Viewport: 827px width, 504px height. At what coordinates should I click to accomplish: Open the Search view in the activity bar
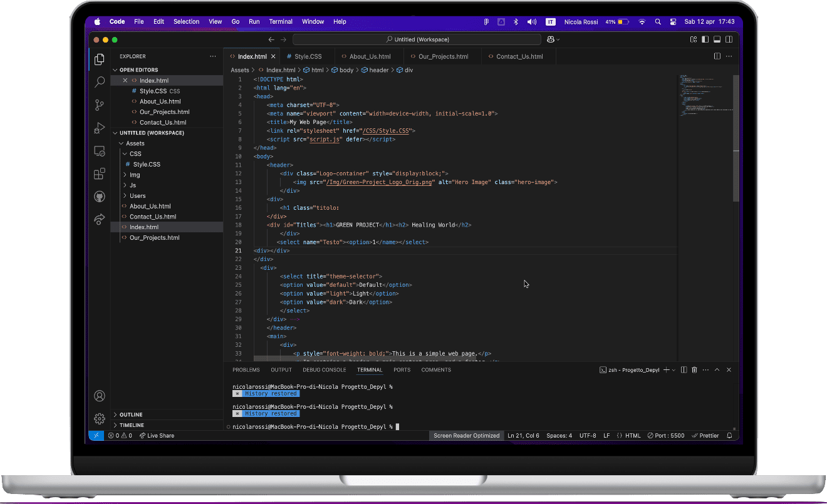(x=99, y=82)
